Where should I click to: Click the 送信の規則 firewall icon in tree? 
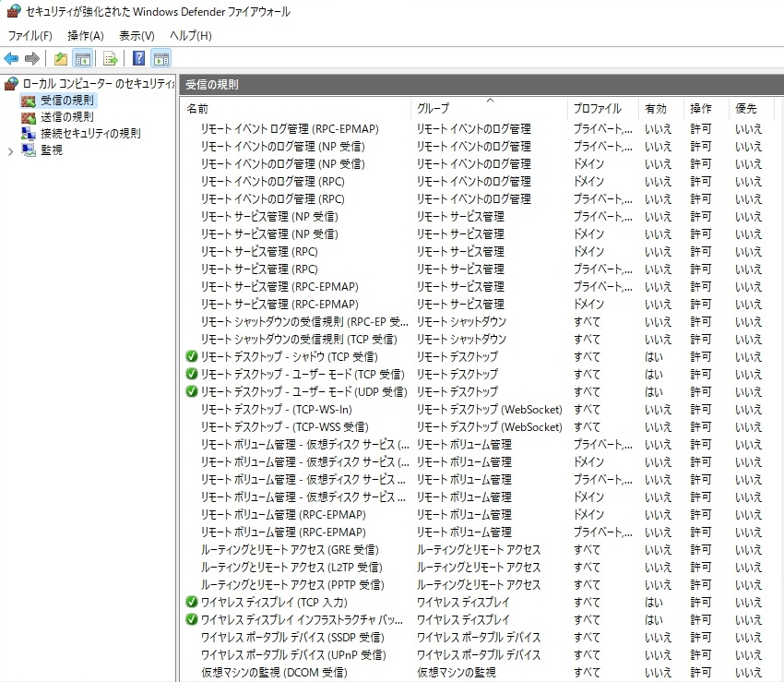click(x=28, y=117)
